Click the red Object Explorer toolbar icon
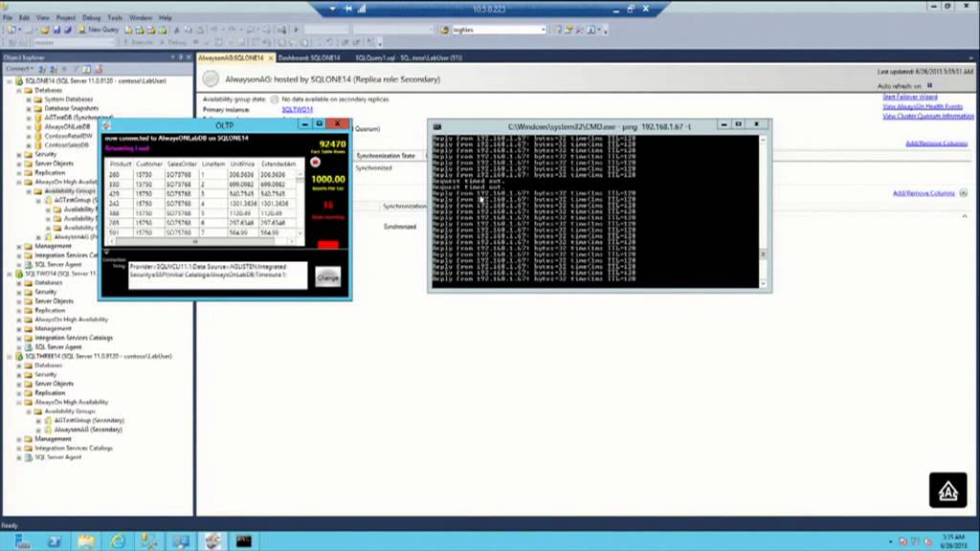This screenshot has height=551, width=980. (99, 69)
